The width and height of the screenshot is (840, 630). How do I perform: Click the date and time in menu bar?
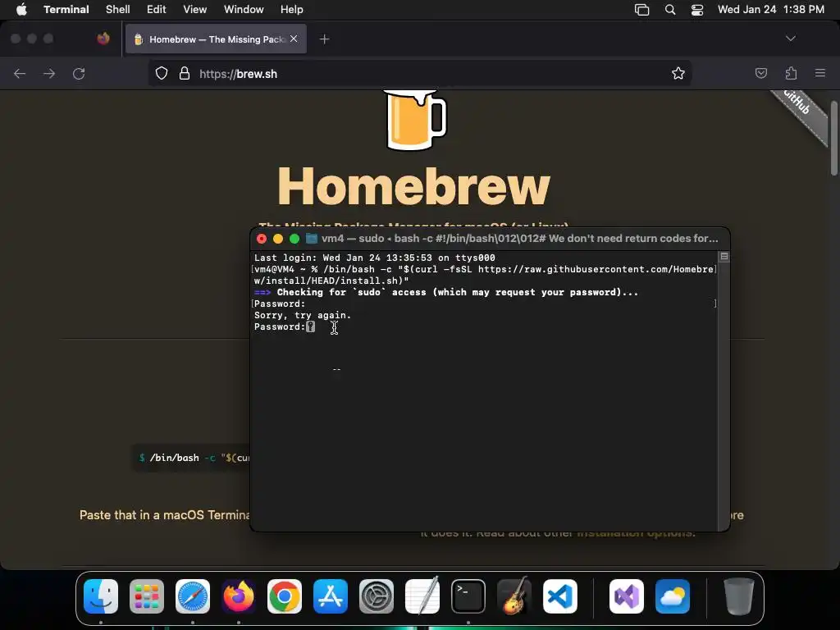[771, 10]
